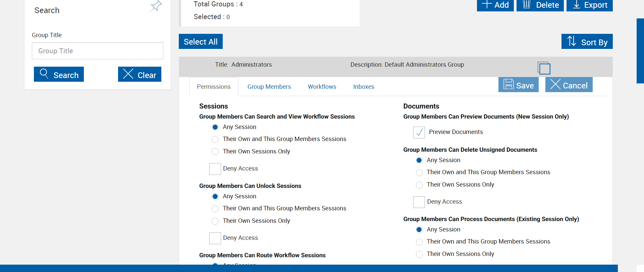Check Deny Access under Delete Unsigned Documents
Screen dimensions: 644x272
coord(419,202)
